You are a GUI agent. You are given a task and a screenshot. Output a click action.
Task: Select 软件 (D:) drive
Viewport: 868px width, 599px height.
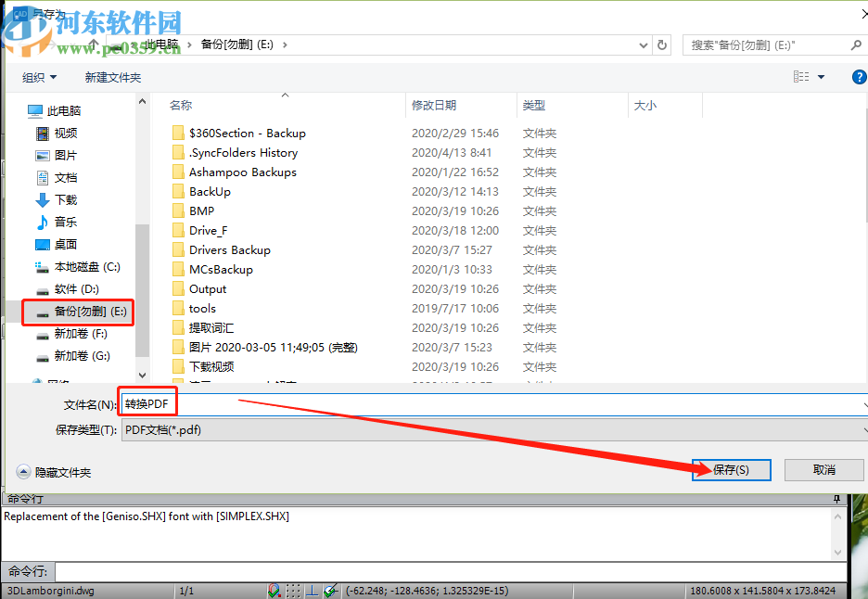(67, 289)
